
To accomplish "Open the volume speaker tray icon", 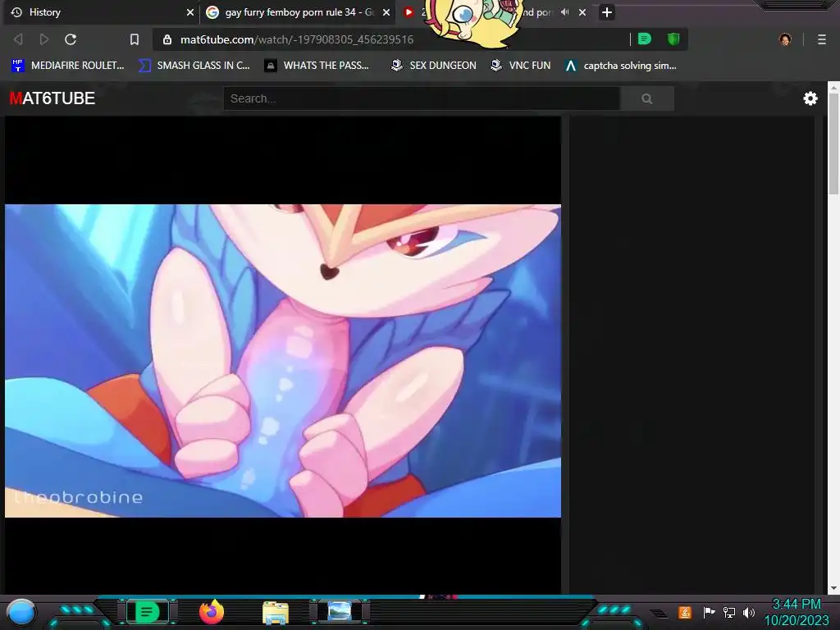I will click(749, 612).
